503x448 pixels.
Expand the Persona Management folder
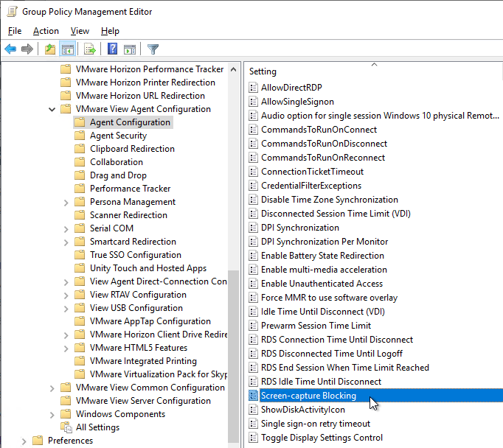click(66, 203)
